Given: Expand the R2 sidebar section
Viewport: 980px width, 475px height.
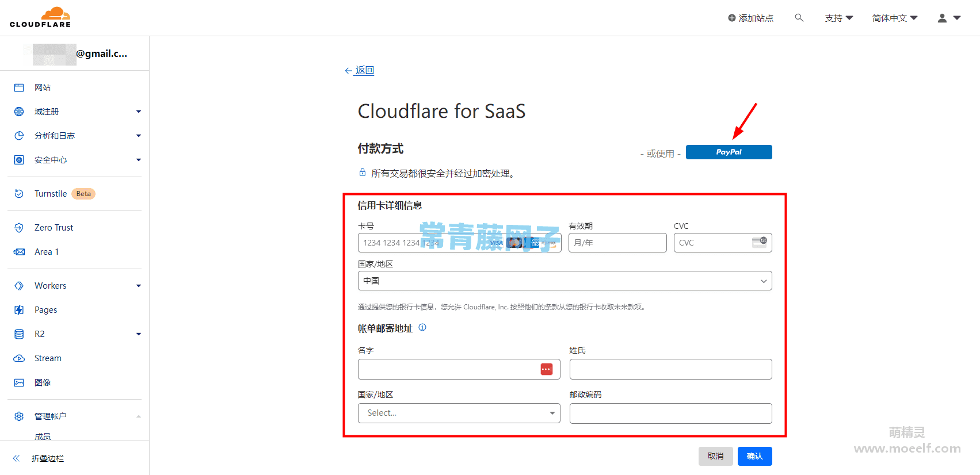Looking at the screenshot, I should 139,334.
